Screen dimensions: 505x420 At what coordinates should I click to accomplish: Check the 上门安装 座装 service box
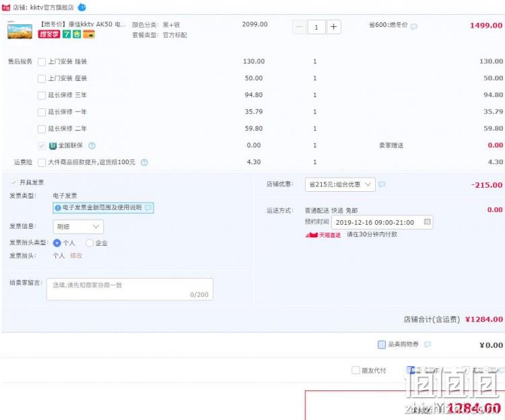click(x=42, y=79)
